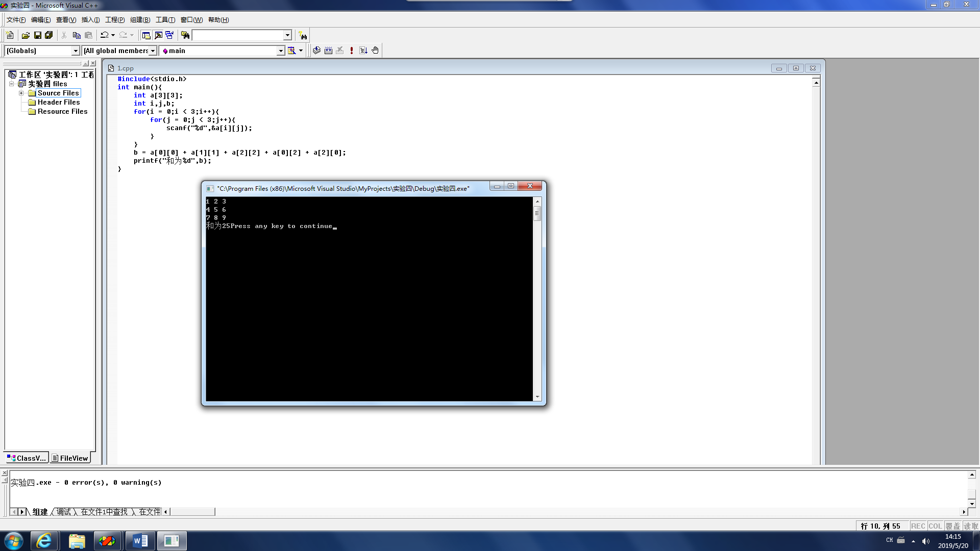Click the Open file folder icon

click(26, 35)
